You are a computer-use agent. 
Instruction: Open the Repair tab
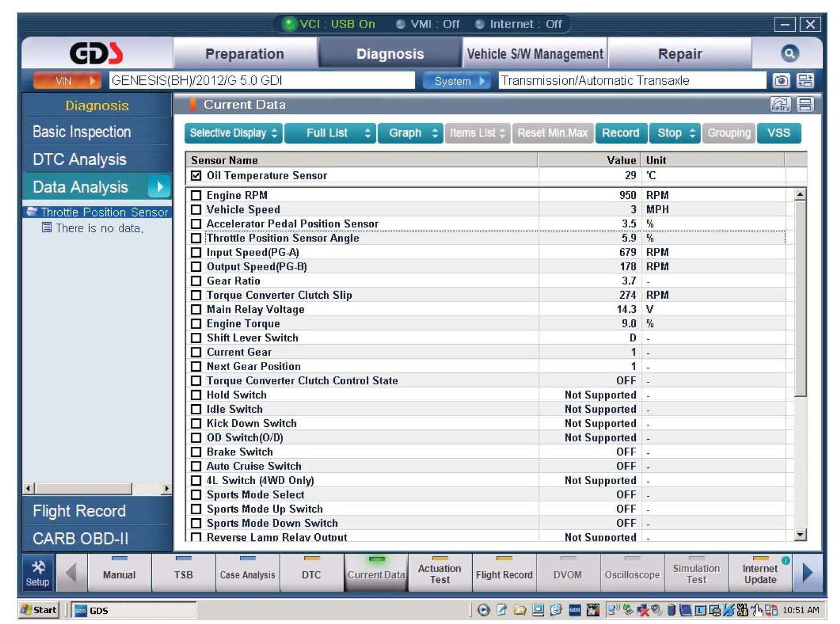680,54
